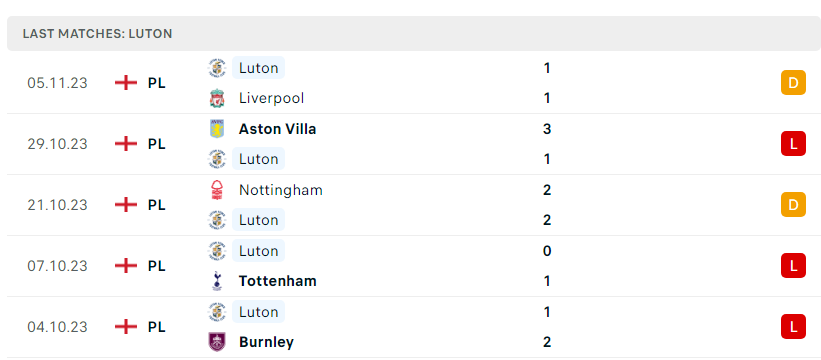Click the Tottenham cockerel crest icon
821x360 pixels.
click(x=216, y=281)
